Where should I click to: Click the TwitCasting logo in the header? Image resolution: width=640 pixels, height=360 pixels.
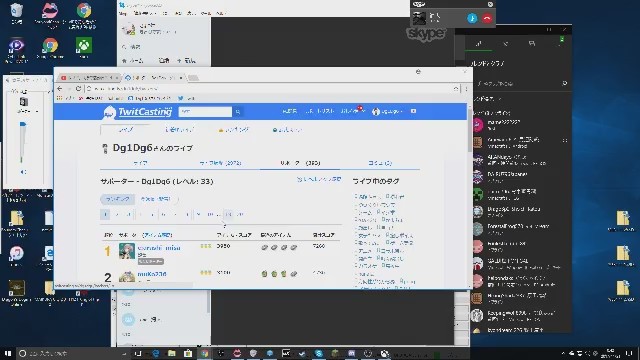click(138, 112)
